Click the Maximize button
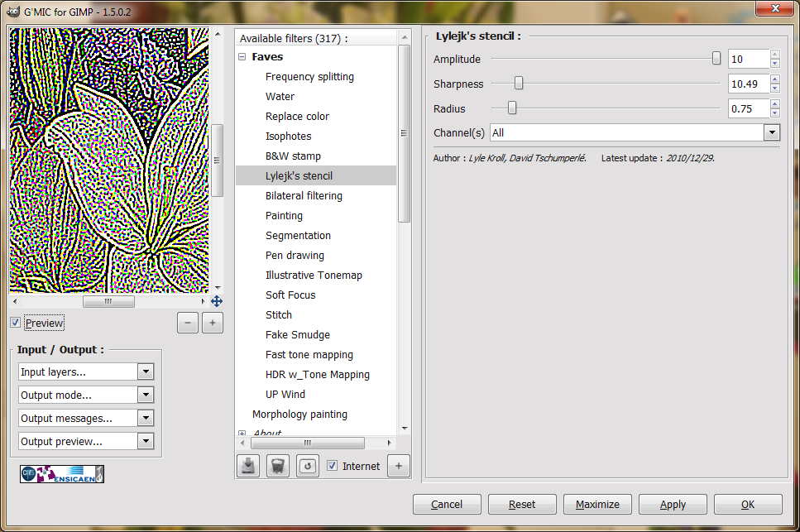The height and width of the screenshot is (532, 800). coord(597,505)
